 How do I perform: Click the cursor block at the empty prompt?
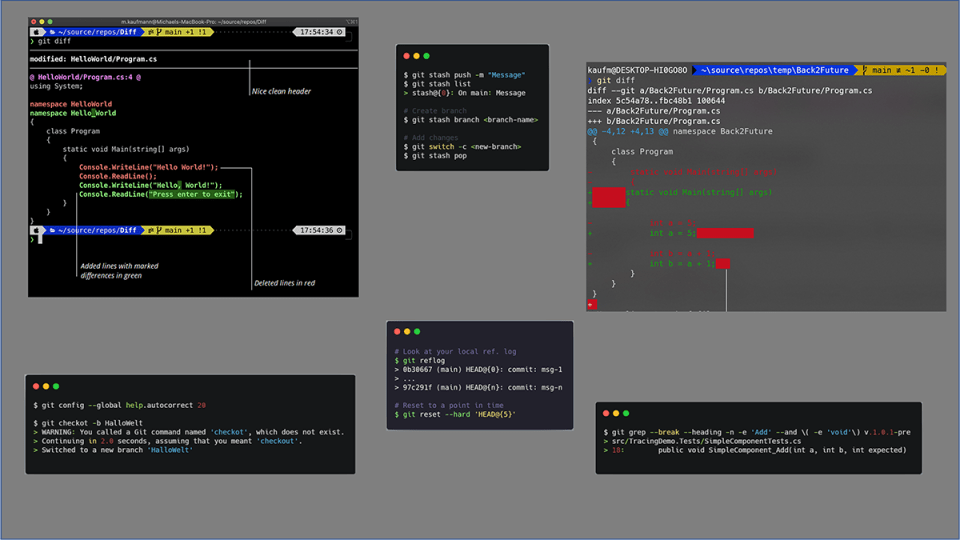click(x=40, y=239)
